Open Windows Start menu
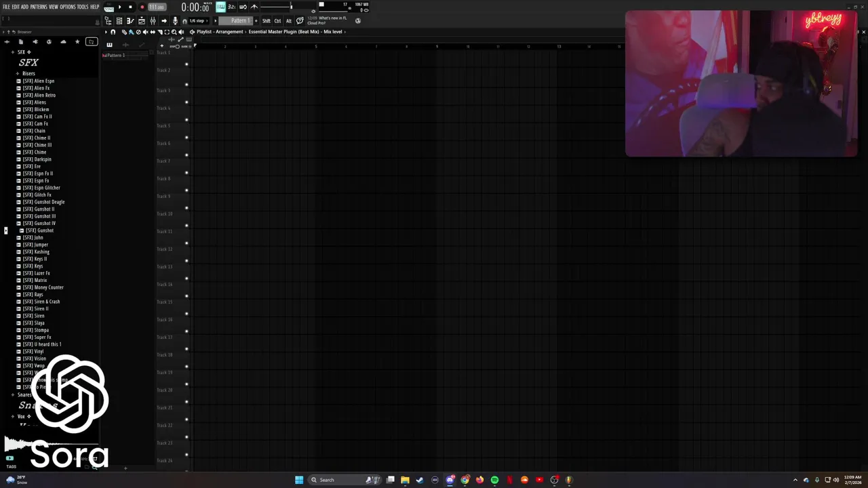Image resolution: width=868 pixels, height=488 pixels. pos(299,480)
